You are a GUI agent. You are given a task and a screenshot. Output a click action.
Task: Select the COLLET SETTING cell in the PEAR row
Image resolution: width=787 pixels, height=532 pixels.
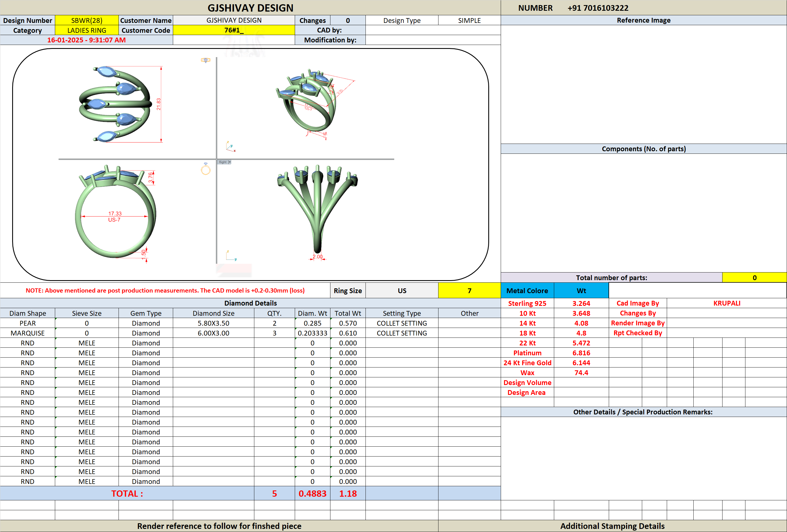pyautogui.click(x=402, y=323)
